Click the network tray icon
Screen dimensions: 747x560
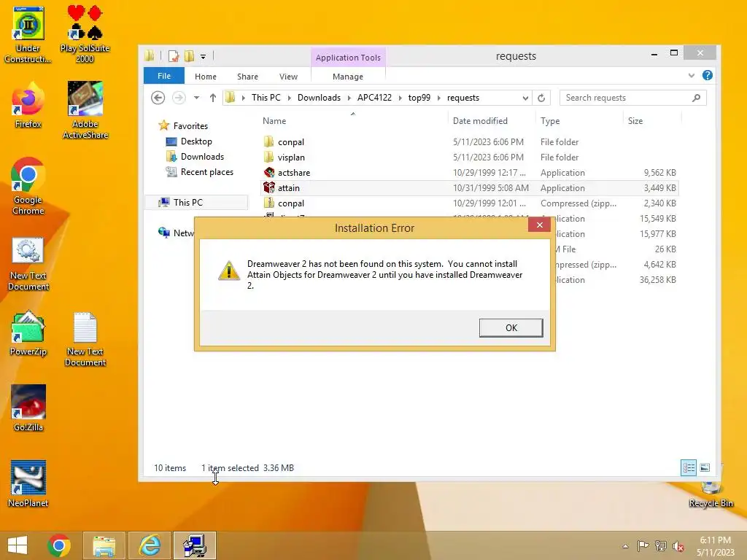(661, 546)
